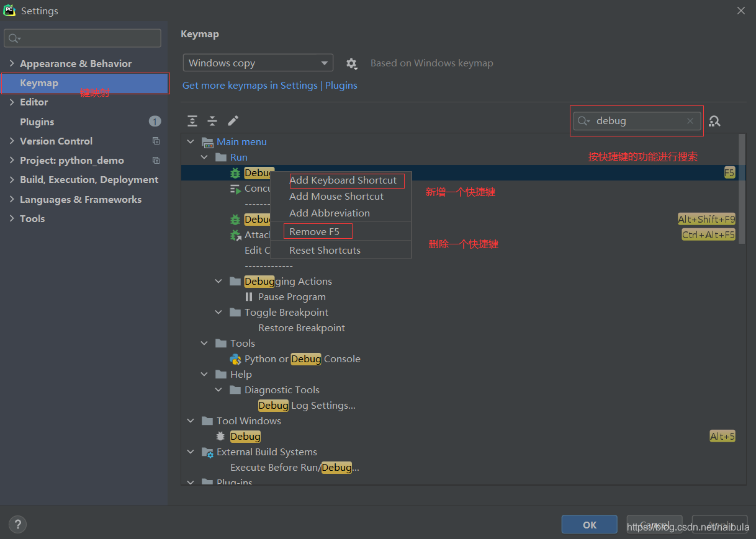This screenshot has height=539, width=756.
Task: Collapse the External Build Systems node
Action: (191, 452)
